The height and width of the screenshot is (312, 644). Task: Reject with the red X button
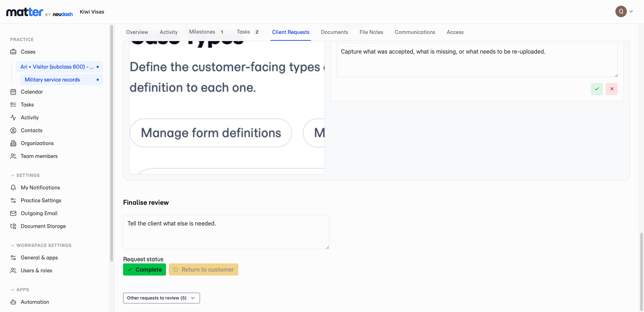point(612,89)
